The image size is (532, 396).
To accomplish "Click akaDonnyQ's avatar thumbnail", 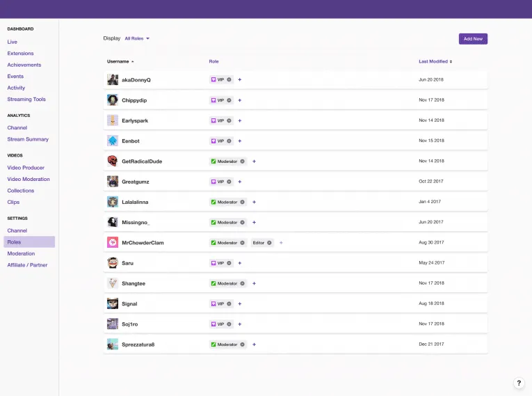I will (113, 80).
